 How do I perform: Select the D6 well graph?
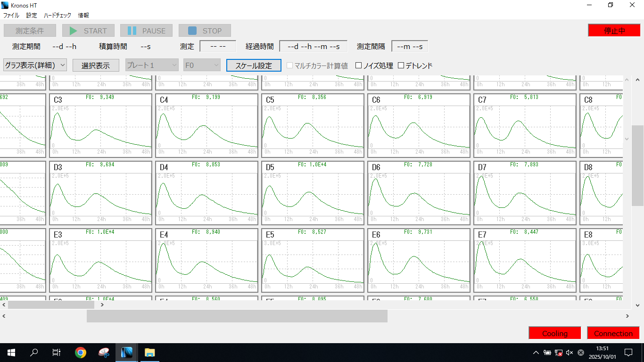click(x=419, y=193)
